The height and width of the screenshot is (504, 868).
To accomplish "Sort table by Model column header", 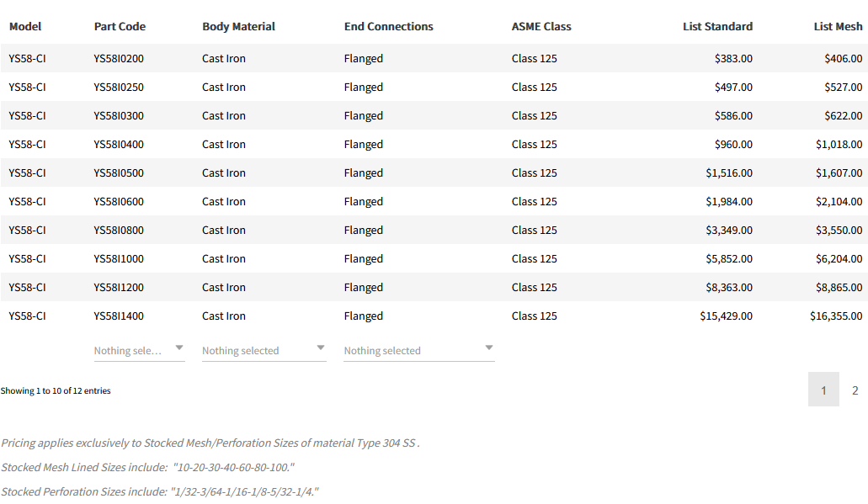I will (x=25, y=27).
